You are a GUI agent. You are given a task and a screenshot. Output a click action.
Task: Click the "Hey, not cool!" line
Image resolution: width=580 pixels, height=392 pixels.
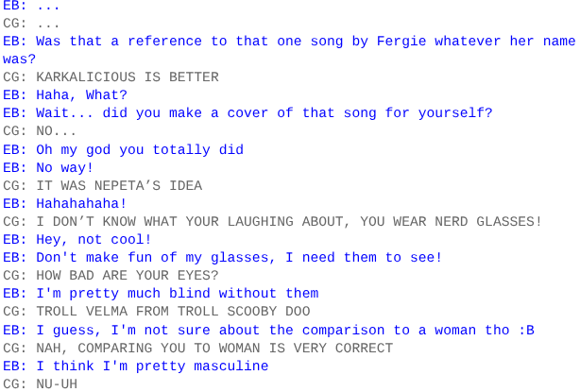[x=77, y=239]
